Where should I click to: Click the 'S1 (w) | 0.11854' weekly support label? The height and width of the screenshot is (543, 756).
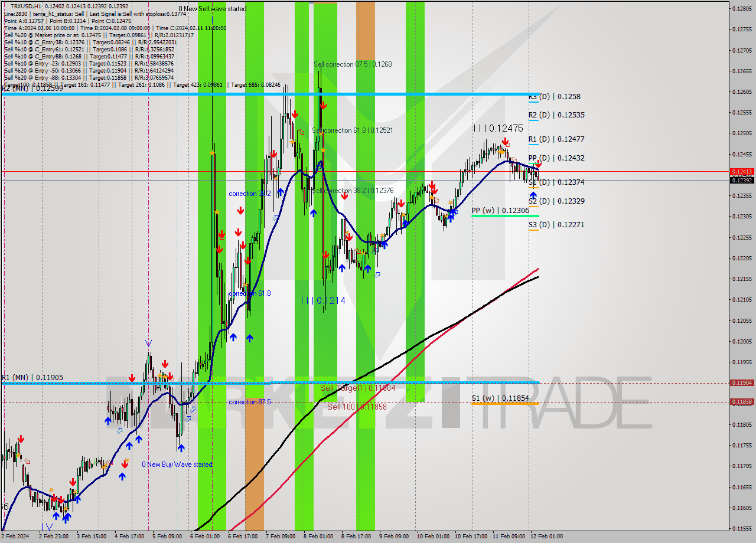[500, 398]
